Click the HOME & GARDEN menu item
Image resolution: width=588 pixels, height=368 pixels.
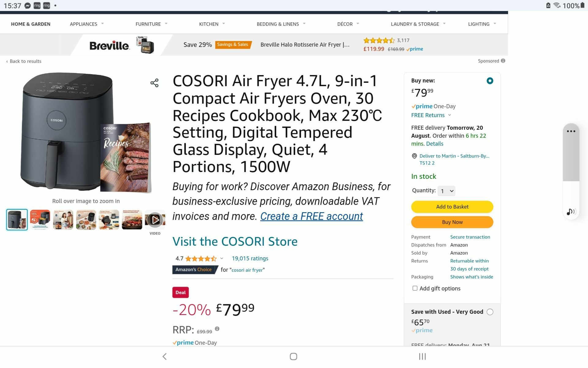click(x=31, y=24)
